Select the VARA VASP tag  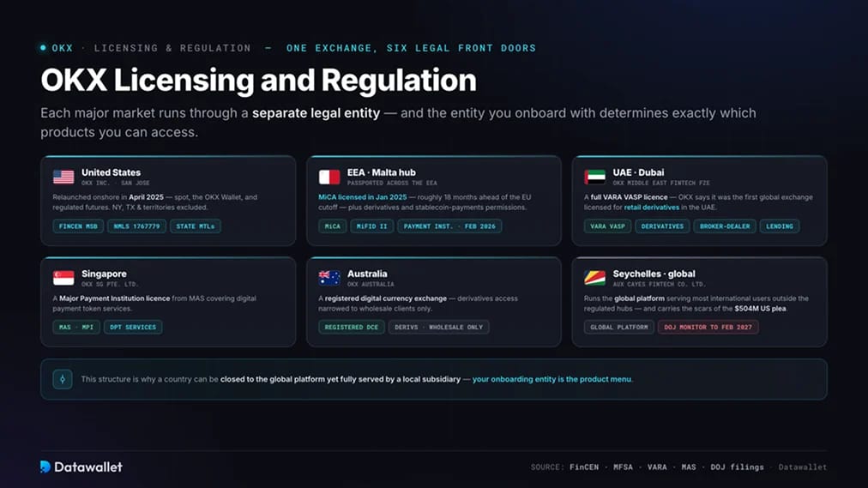click(607, 226)
